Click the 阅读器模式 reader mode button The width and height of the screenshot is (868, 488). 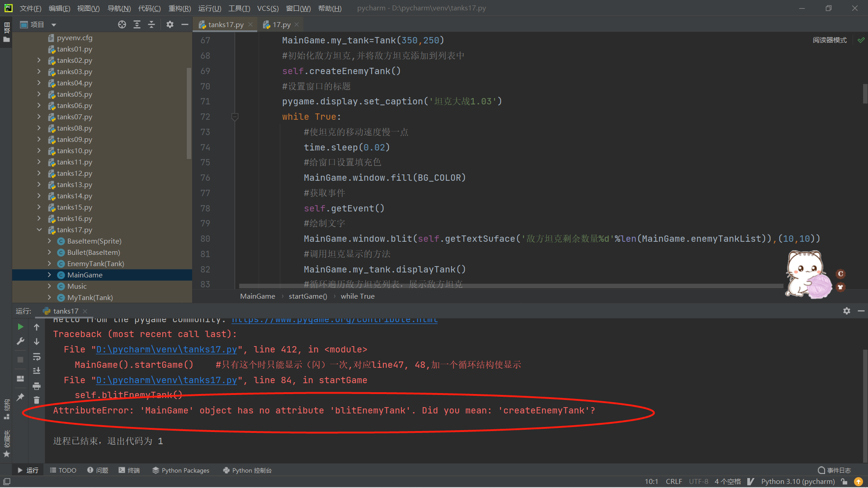[x=829, y=40]
